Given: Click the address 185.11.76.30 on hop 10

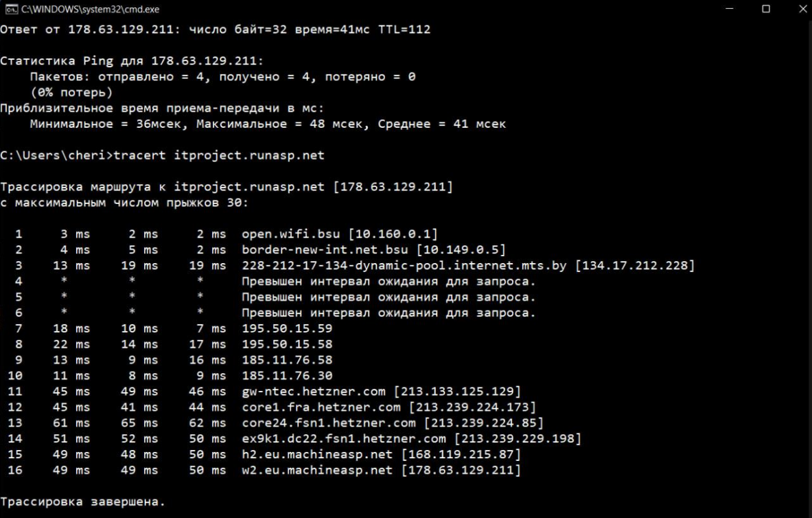Looking at the screenshot, I should (287, 376).
